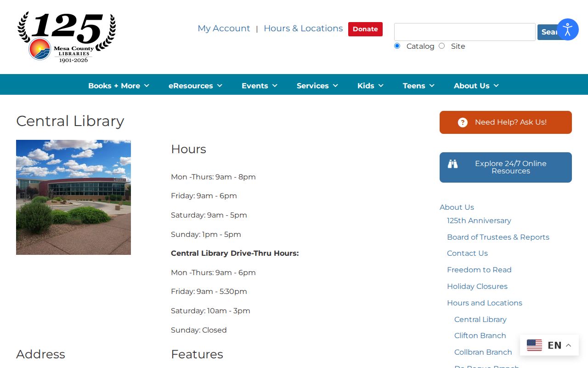Open the Services menu
The width and height of the screenshot is (588, 368).
click(x=313, y=86)
